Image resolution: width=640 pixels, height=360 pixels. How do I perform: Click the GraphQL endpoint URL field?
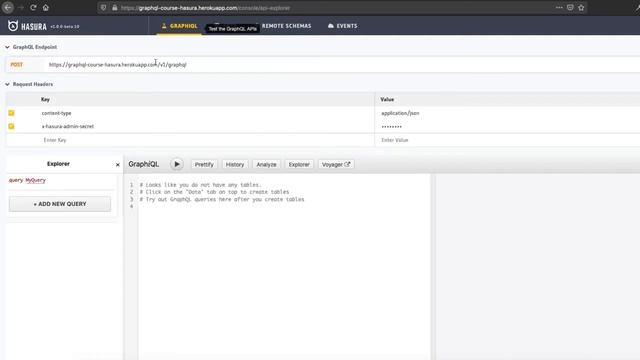(343, 64)
